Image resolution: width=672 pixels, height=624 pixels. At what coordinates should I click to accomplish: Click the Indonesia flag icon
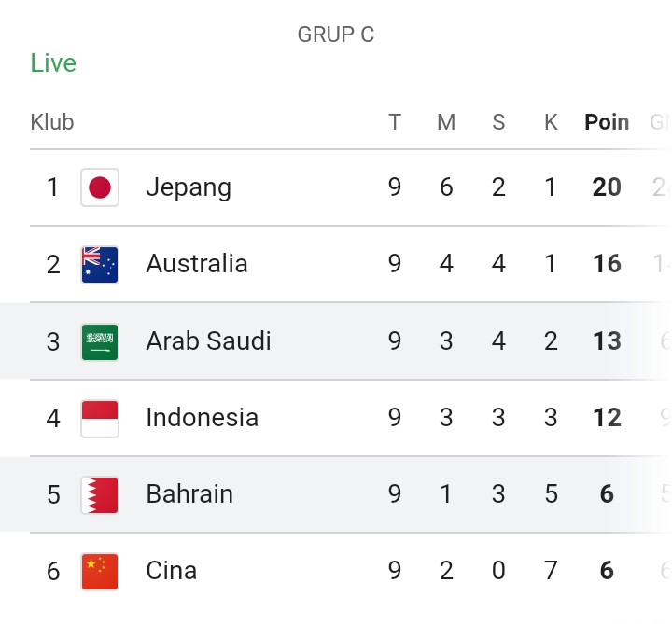click(x=100, y=419)
